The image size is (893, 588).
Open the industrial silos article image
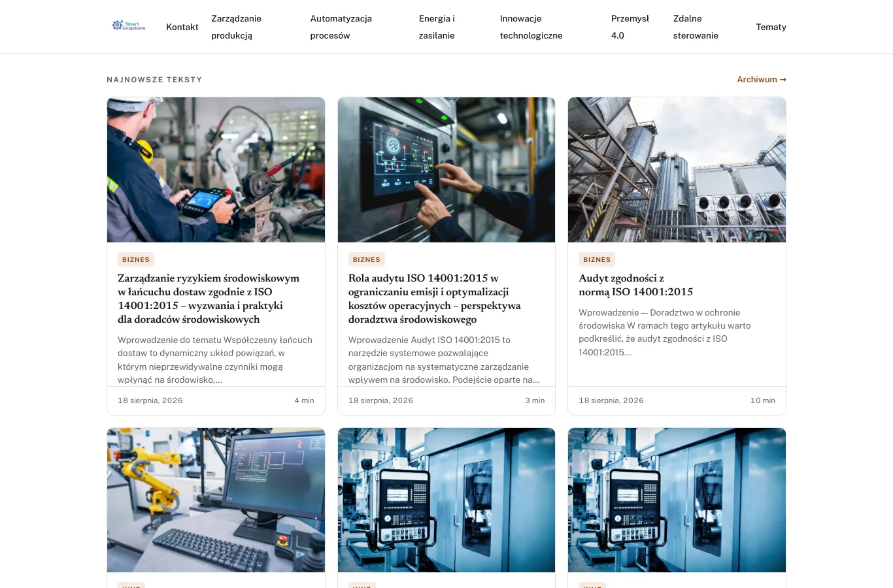(677, 170)
